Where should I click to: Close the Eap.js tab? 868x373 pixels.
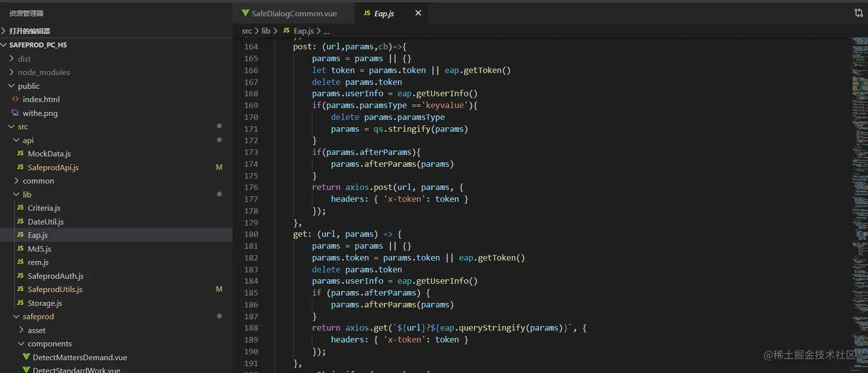pyautogui.click(x=418, y=13)
